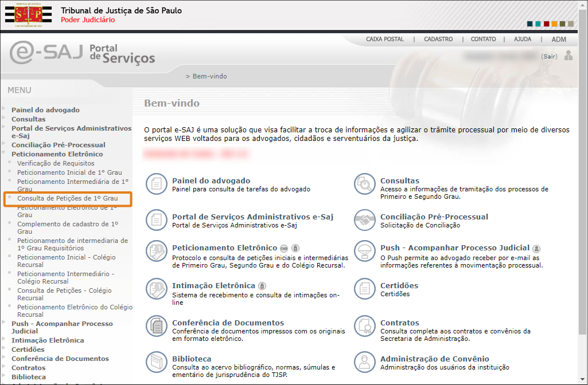Viewport: 588px width, 385px height.
Task: Expand Portal de Serviços Administrativos menu arrow
Action: [3, 127]
